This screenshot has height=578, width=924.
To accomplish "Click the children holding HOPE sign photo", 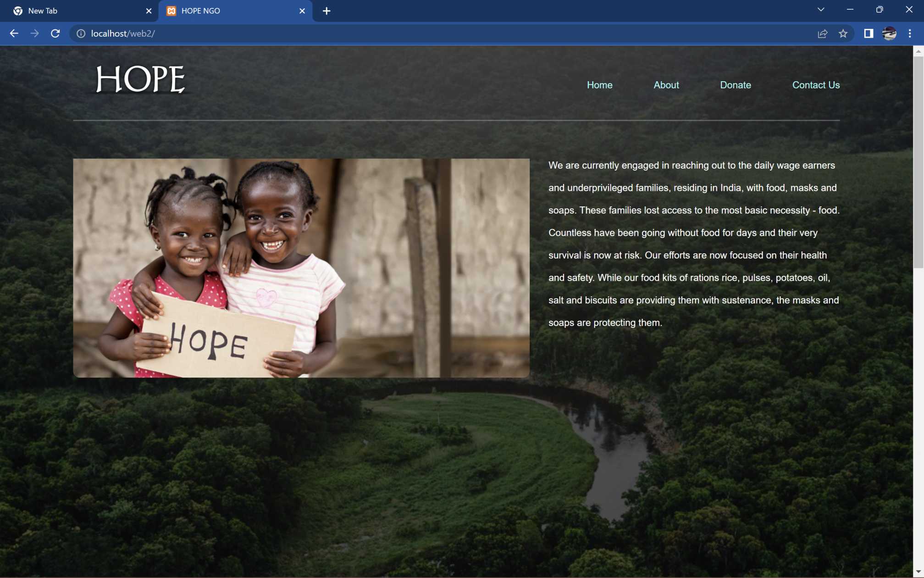I will click(301, 267).
